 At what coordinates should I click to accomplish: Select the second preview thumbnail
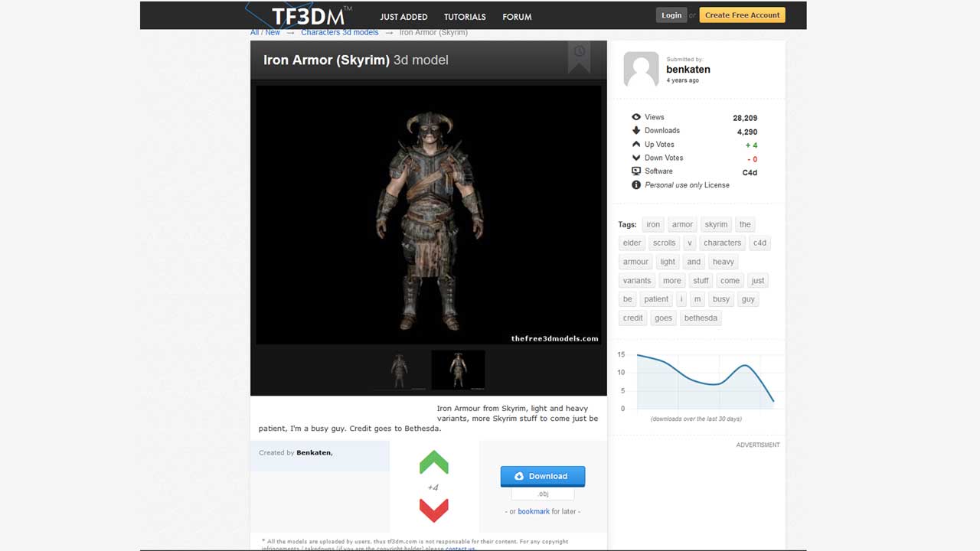[x=458, y=370]
